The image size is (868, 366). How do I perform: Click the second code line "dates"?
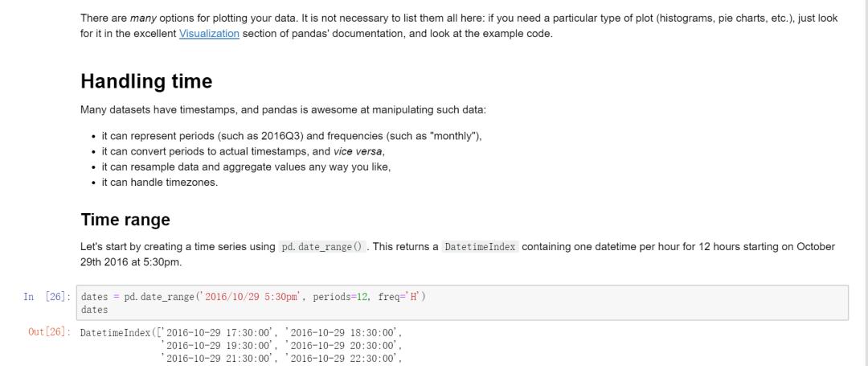point(95,310)
